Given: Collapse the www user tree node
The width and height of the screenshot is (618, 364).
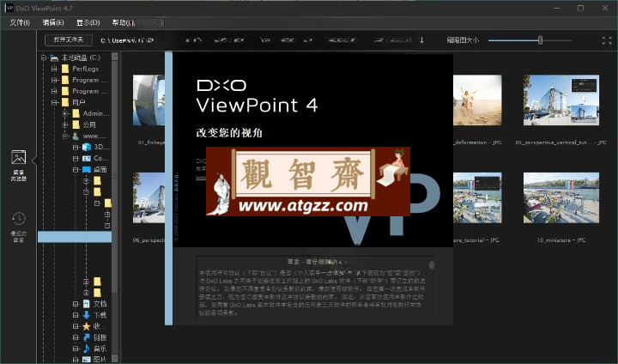Looking at the screenshot, I should [x=65, y=136].
